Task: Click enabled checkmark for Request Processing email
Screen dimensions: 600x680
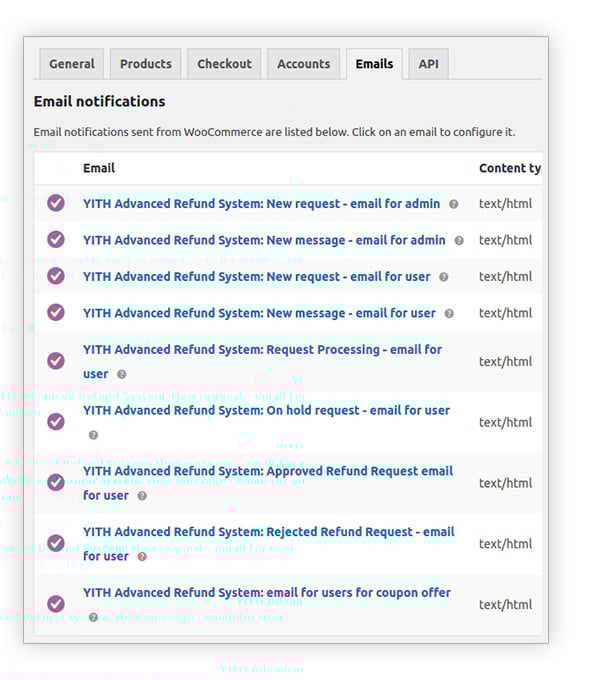Action: (x=56, y=361)
